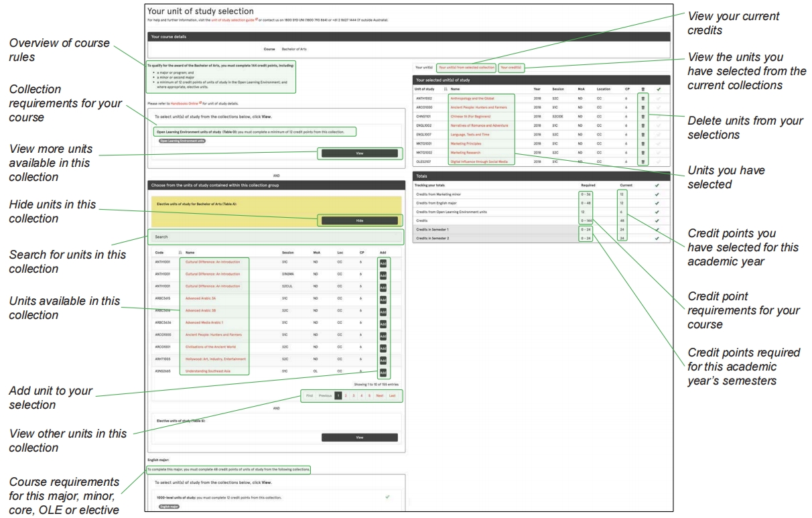812x518 pixels.
Task: Remove MKTG1001 Marketing Principles via trash icon
Action: pyautogui.click(x=642, y=143)
